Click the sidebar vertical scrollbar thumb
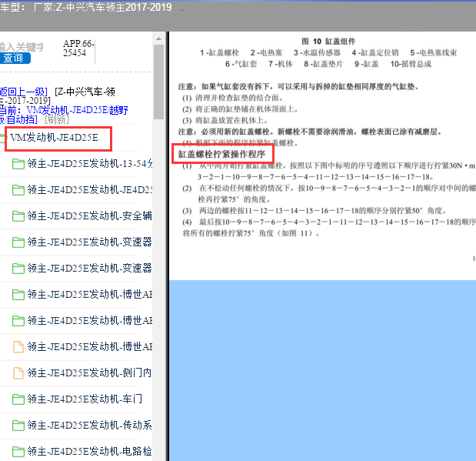Image resolution: width=476 pixels, height=461 pixels. 158,82
